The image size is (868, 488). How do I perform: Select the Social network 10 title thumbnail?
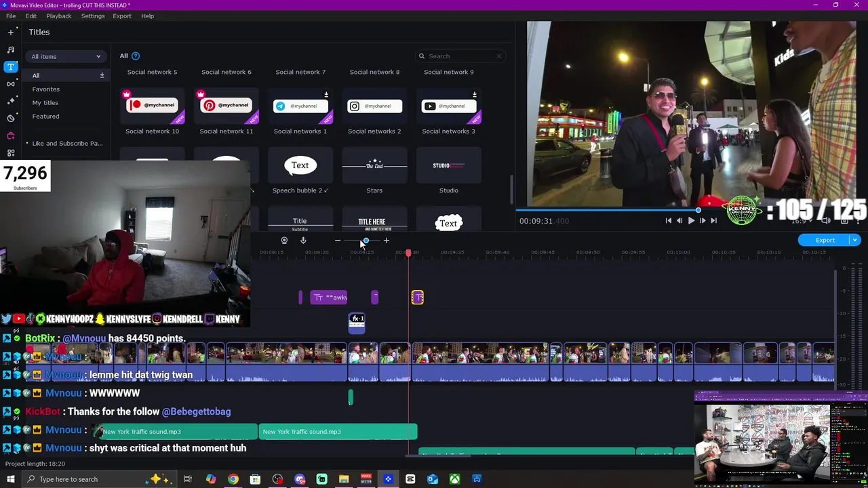[152, 106]
